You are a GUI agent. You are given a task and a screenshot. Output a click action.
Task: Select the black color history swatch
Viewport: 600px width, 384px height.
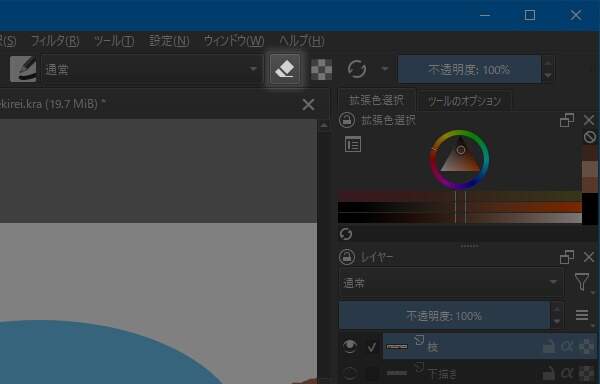point(590,208)
